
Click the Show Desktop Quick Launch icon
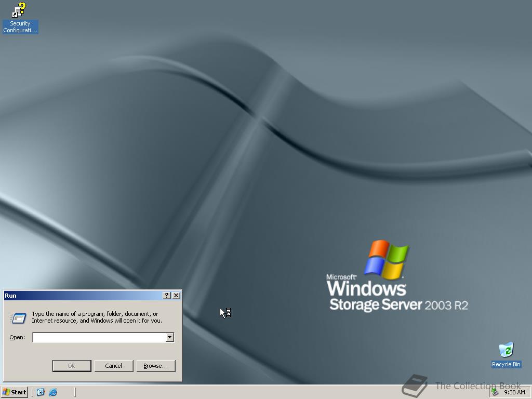[x=41, y=392]
